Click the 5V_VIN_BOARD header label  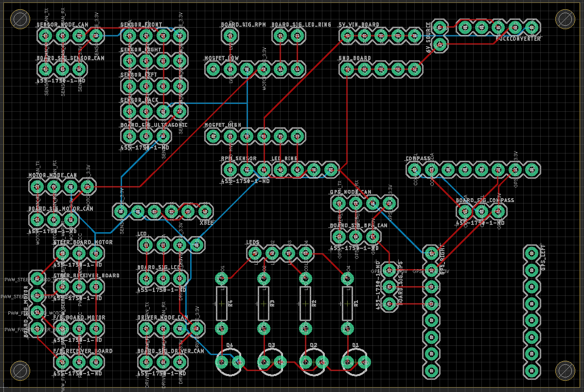point(359,24)
